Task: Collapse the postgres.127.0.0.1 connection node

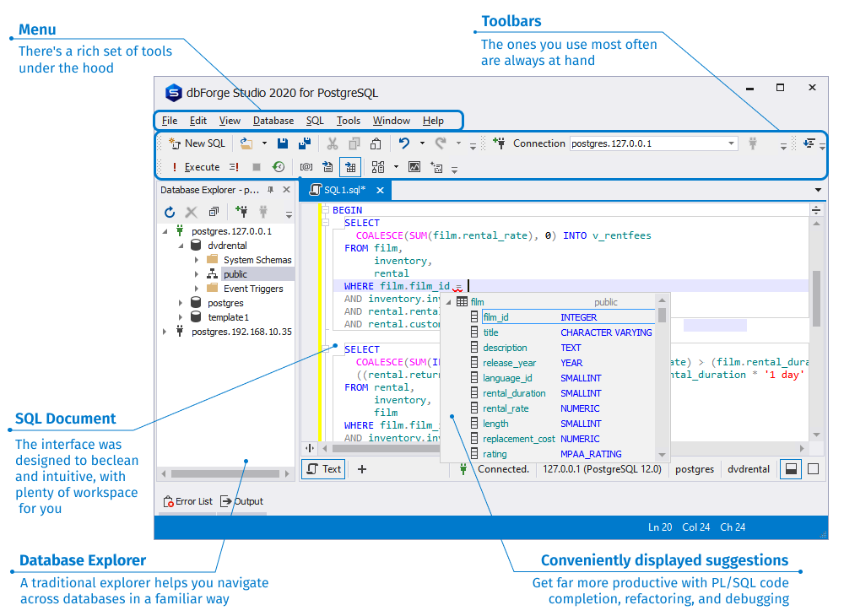Action: point(165,232)
